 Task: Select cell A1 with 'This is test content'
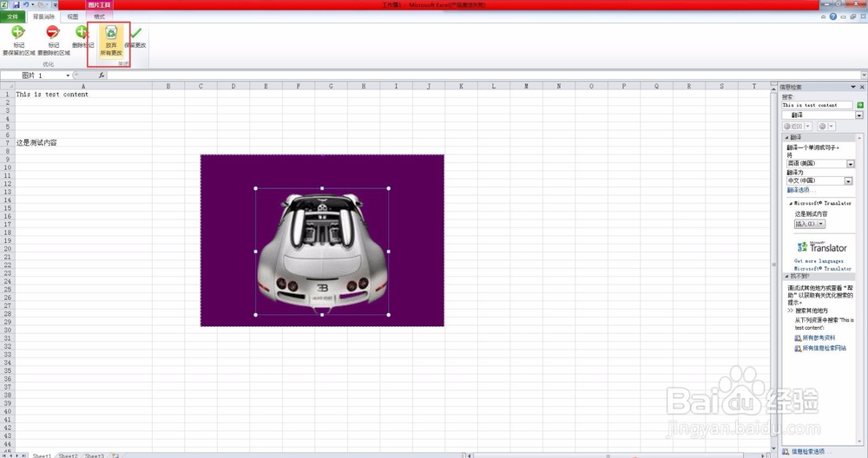[83, 95]
